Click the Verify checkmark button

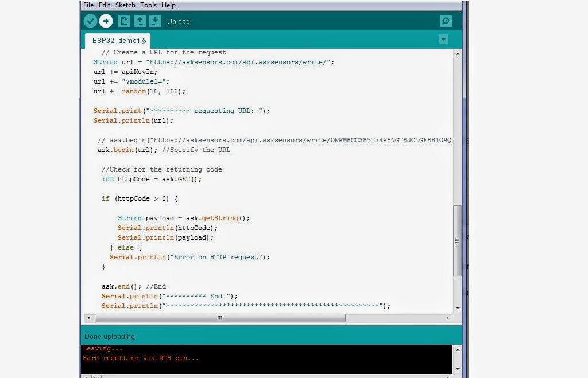pos(90,21)
